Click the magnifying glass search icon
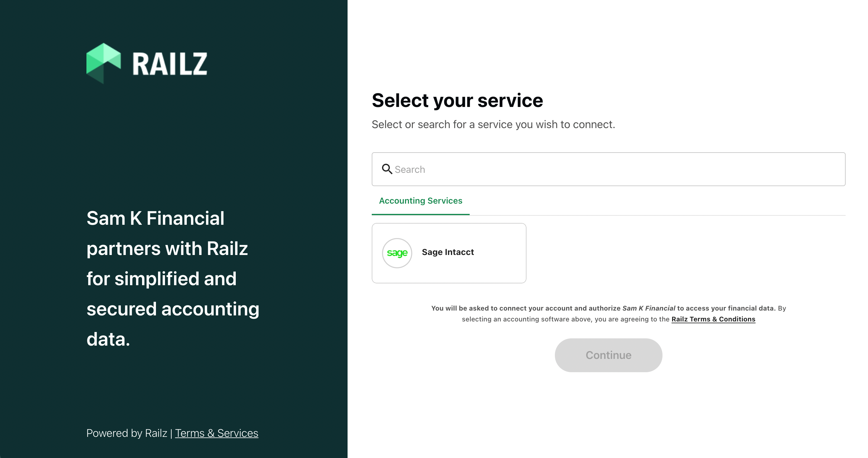This screenshot has width=868, height=458. [387, 169]
